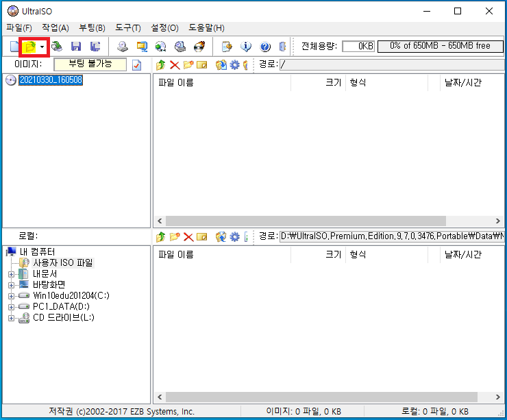
Task: Select 내문서 in the local tree
Action: click(x=45, y=274)
